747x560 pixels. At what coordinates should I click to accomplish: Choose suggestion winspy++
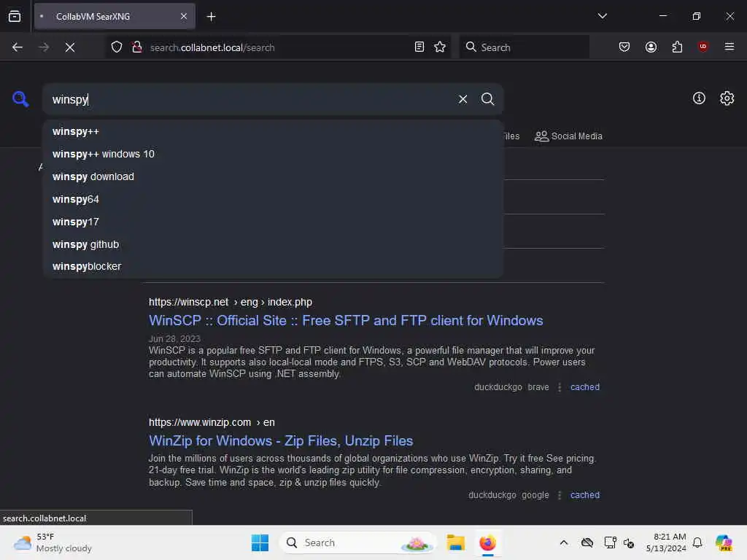pyautogui.click(x=273, y=131)
